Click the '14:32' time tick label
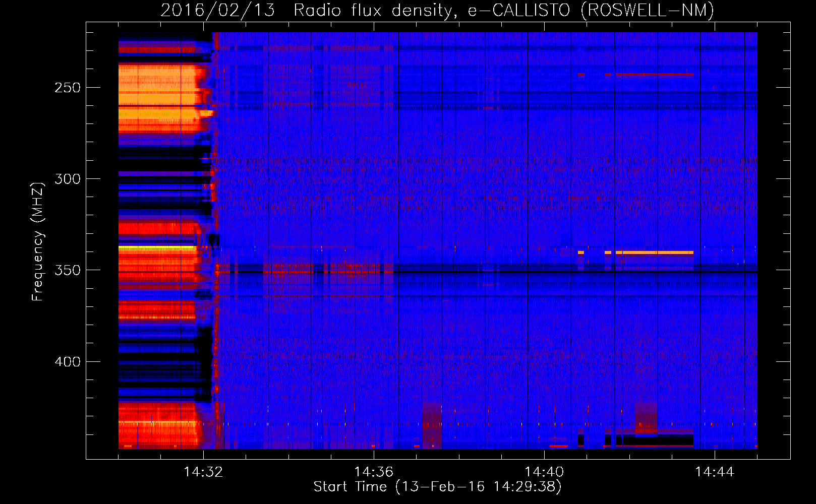 [x=203, y=472]
